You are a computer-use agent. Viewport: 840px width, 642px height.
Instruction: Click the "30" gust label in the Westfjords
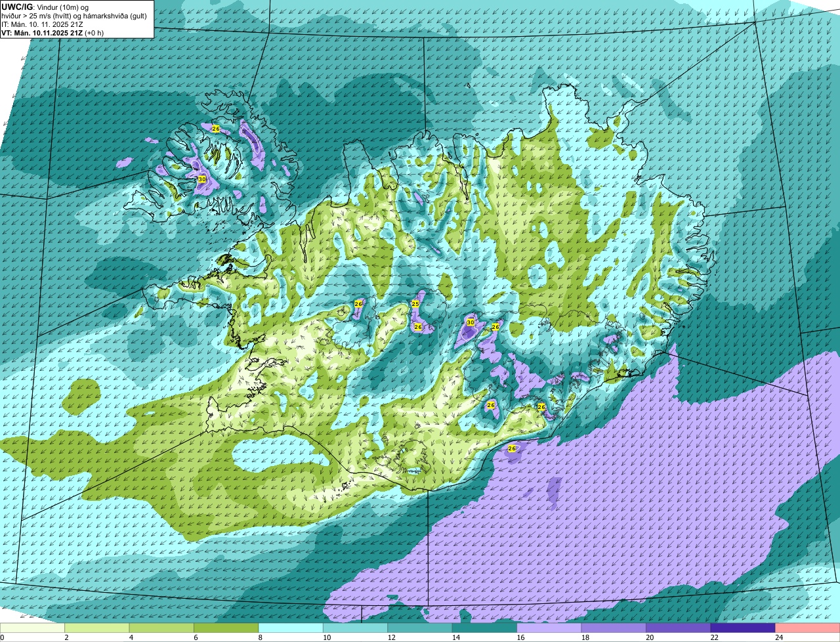202,179
